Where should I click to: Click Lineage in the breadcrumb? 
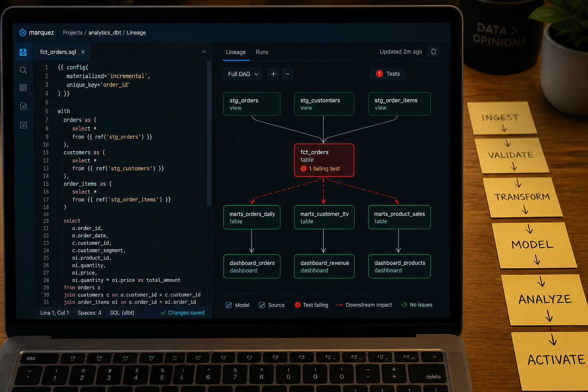136,33
